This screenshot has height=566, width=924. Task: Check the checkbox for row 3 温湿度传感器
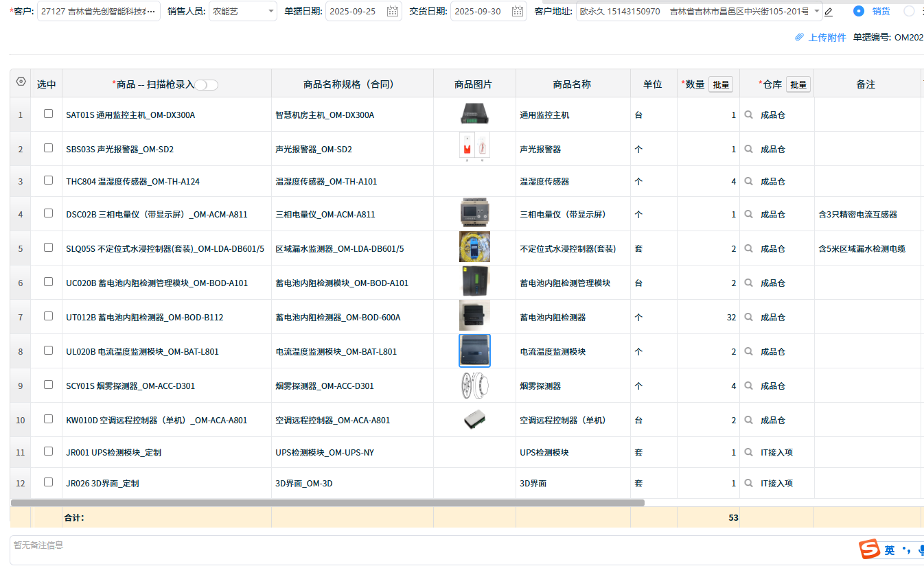[48, 180]
